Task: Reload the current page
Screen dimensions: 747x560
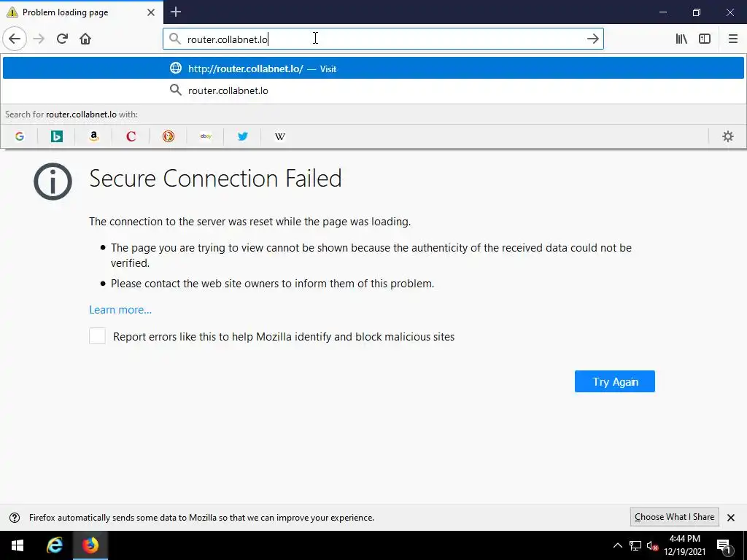Action: coord(62,39)
